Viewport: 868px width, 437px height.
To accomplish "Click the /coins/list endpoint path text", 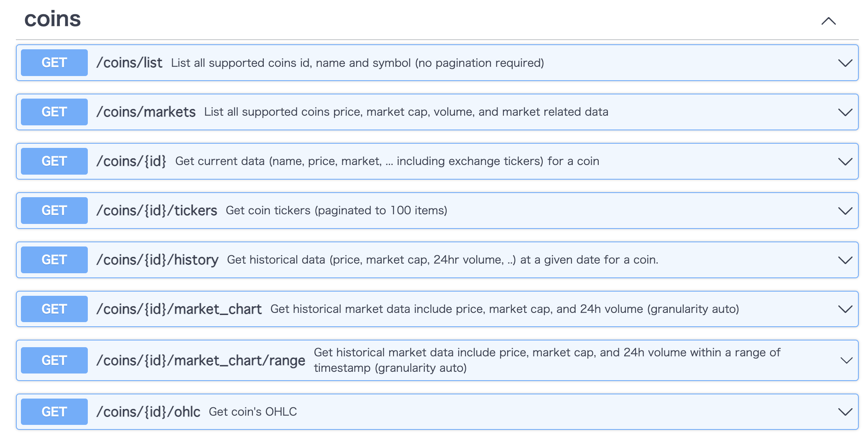I will [130, 63].
